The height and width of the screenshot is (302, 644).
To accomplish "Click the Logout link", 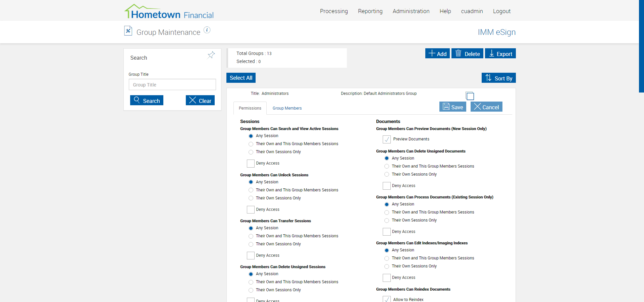I will (501, 11).
